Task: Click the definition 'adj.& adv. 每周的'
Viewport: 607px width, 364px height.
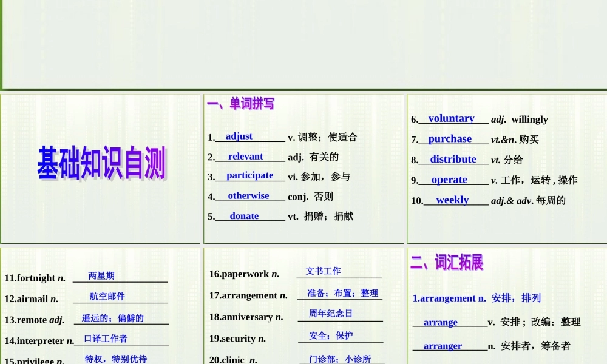Action: (529, 200)
